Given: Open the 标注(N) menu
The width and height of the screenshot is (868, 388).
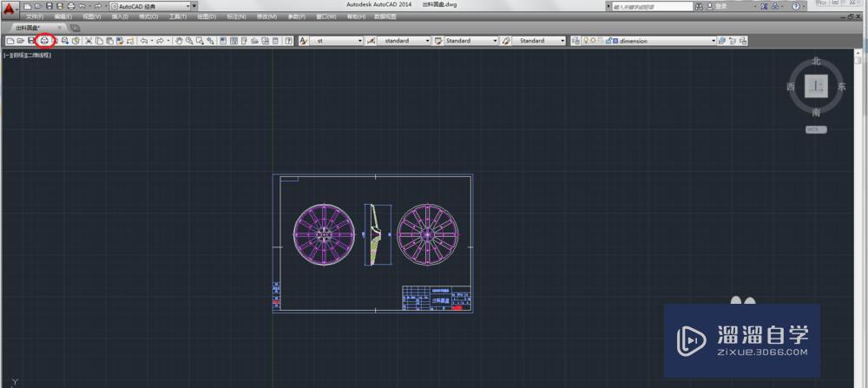Looking at the screenshot, I should point(236,16).
